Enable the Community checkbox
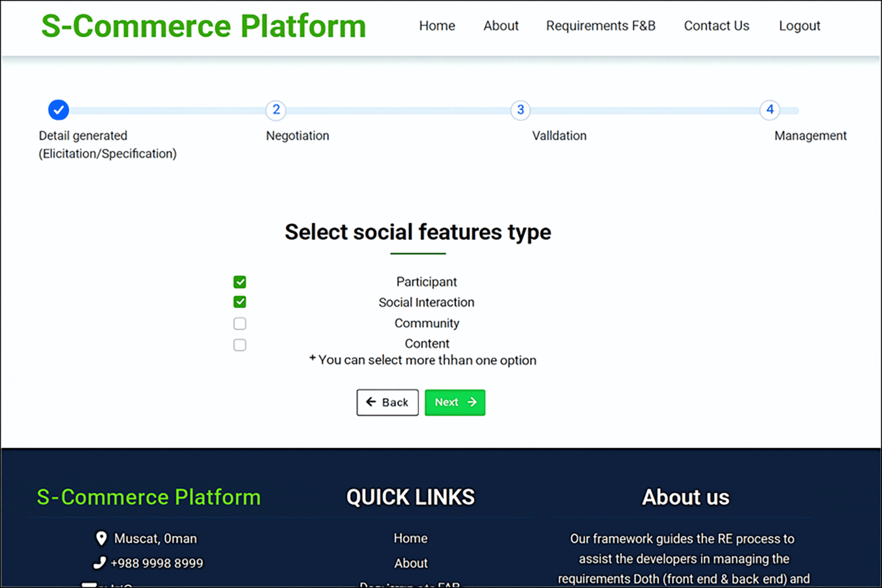 click(x=240, y=324)
